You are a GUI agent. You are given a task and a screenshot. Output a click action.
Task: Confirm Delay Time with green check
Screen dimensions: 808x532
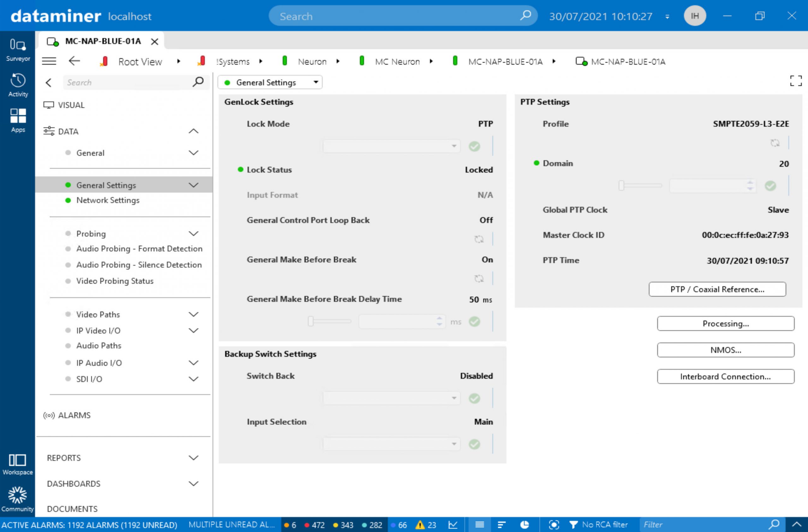pyautogui.click(x=474, y=321)
